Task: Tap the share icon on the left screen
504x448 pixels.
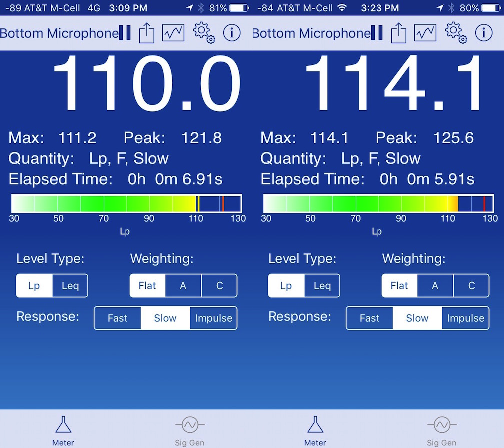Action: (x=147, y=33)
